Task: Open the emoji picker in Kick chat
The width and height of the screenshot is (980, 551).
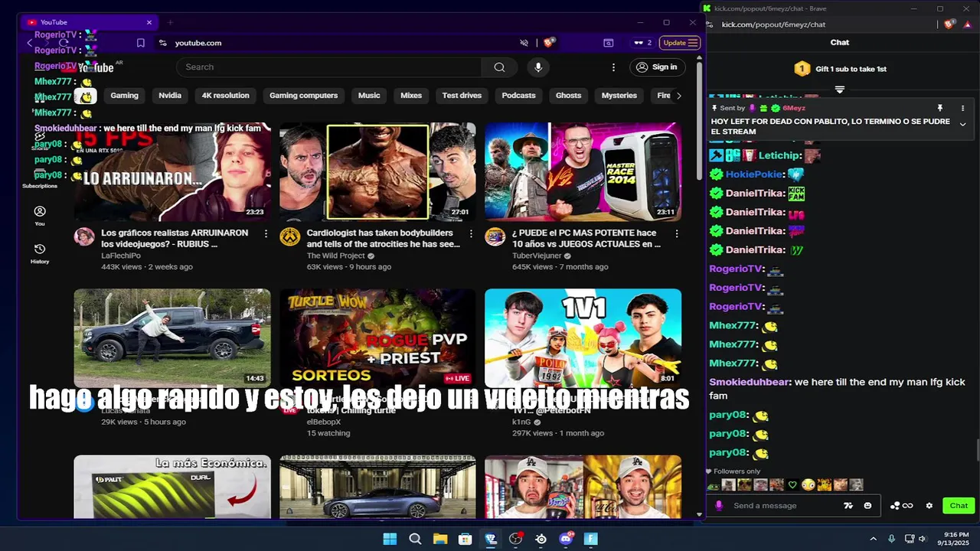Action: [867, 506]
